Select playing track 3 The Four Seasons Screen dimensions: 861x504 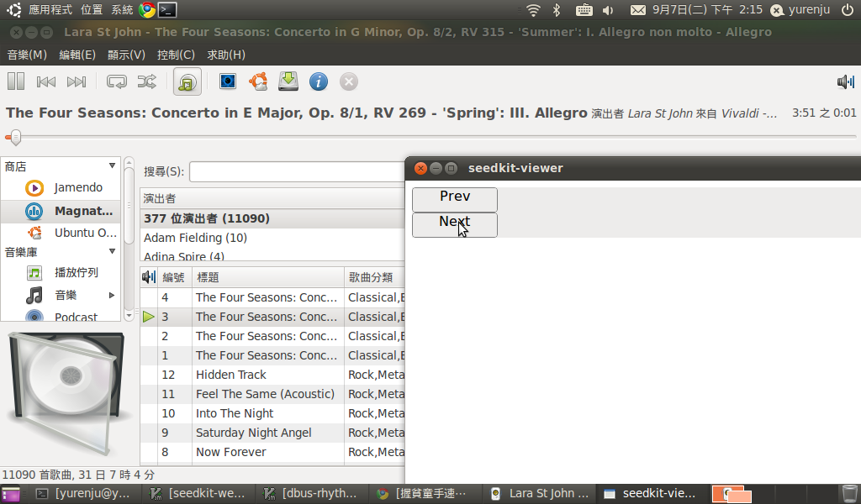(x=273, y=317)
